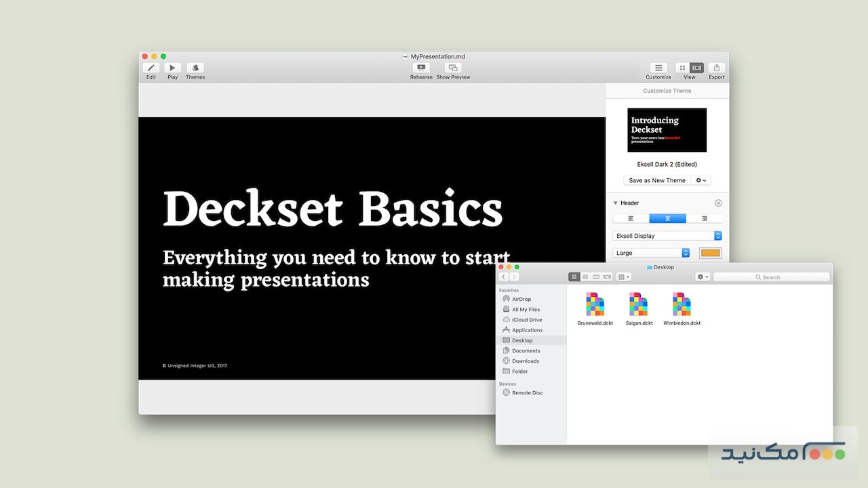
Task: Click the Finder back navigation button
Action: 504,277
